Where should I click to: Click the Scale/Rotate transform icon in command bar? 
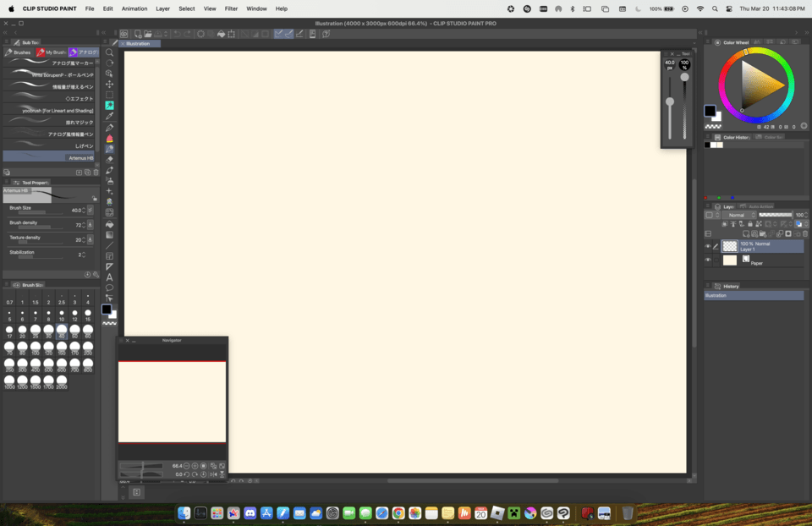pyautogui.click(x=232, y=34)
